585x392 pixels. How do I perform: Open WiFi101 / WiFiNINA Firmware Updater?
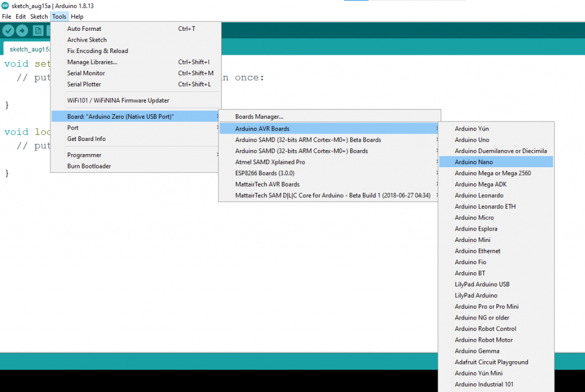tap(136, 100)
